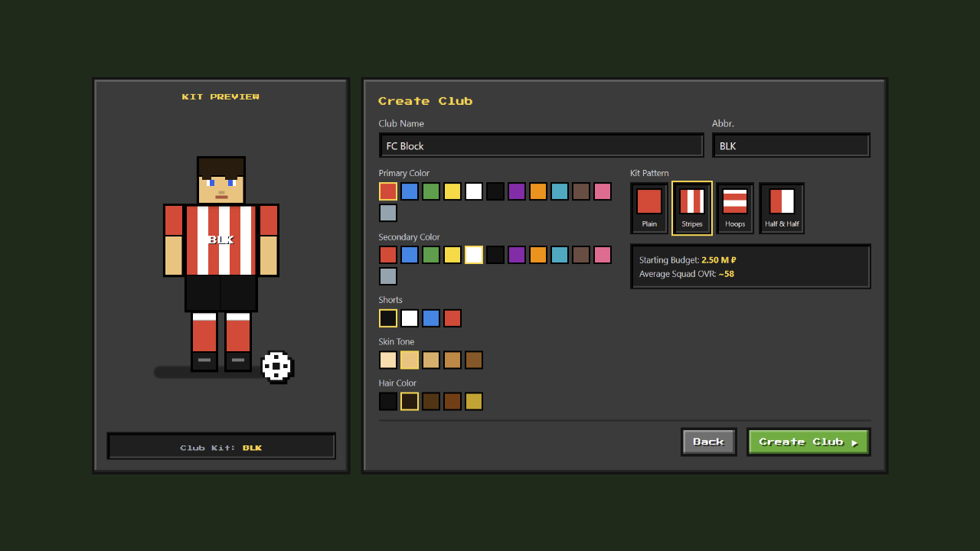The width and height of the screenshot is (980, 551).
Task: Set secondary color to white
Action: [474, 255]
